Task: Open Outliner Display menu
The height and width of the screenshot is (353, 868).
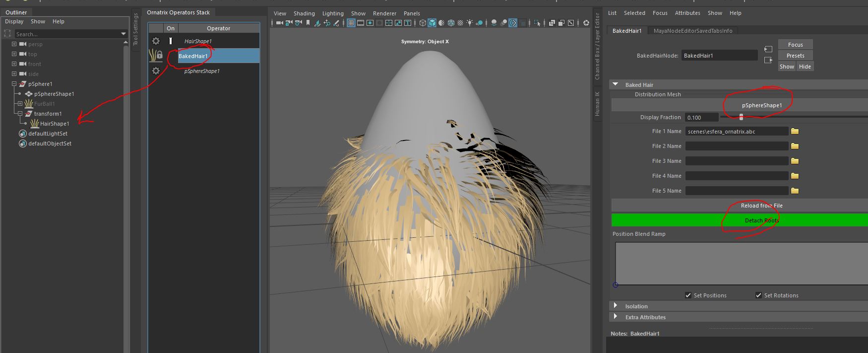Action: (14, 21)
